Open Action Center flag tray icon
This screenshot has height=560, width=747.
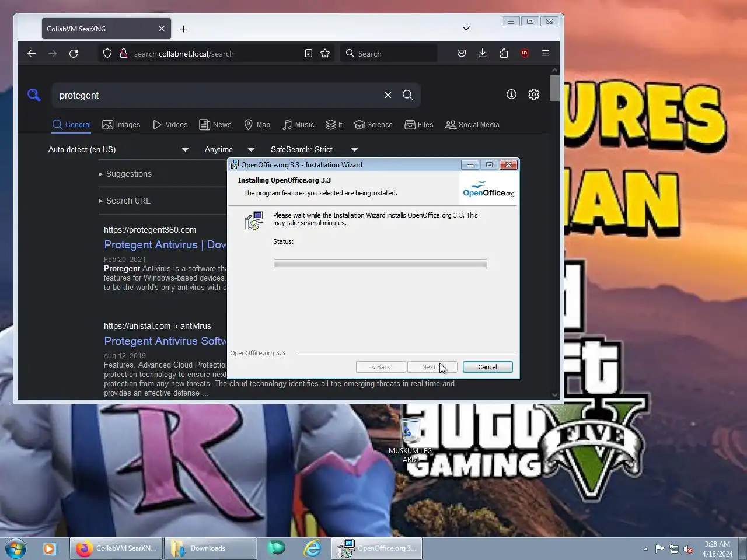pos(660,549)
